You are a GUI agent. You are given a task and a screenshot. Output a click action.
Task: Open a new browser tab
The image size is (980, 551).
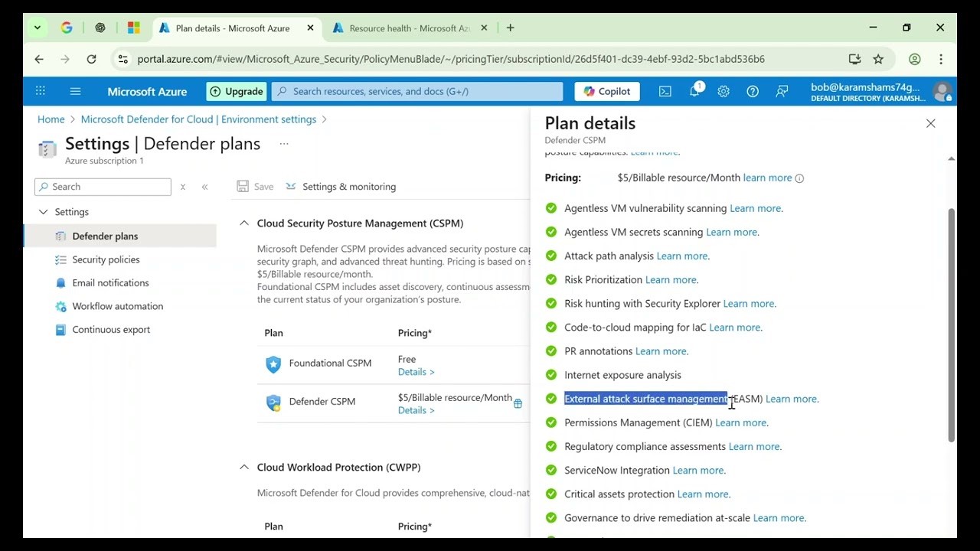click(510, 28)
